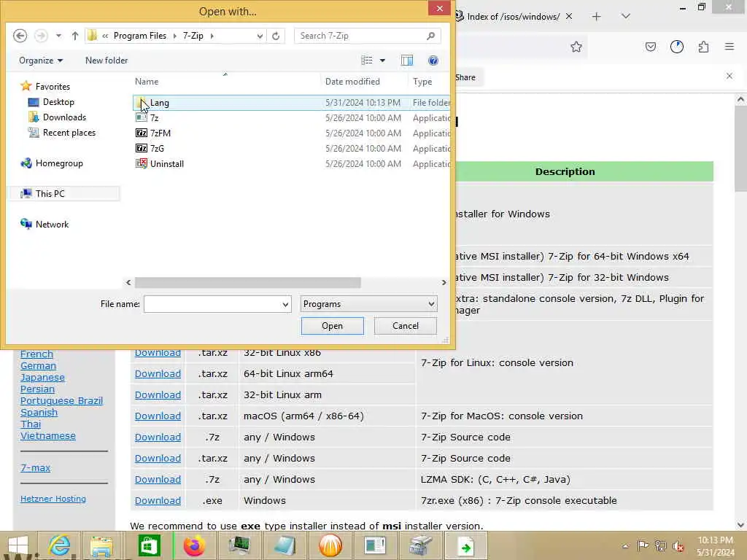747x560 pixels.
Task: Click the forward navigation arrow in the dialog
Action: coord(42,36)
